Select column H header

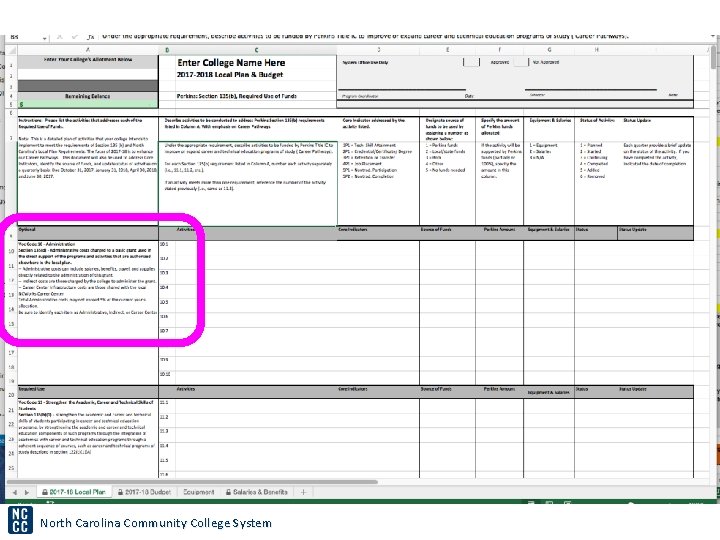[596, 50]
